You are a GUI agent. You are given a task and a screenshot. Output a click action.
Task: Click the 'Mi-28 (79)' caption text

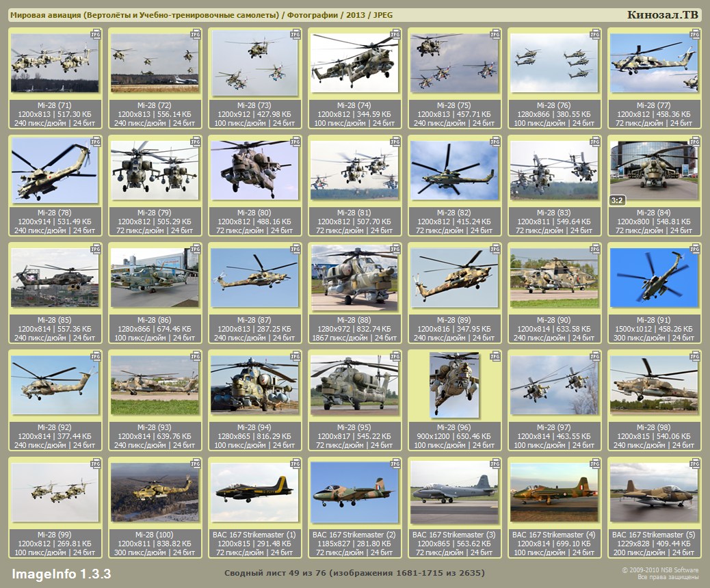click(x=155, y=213)
